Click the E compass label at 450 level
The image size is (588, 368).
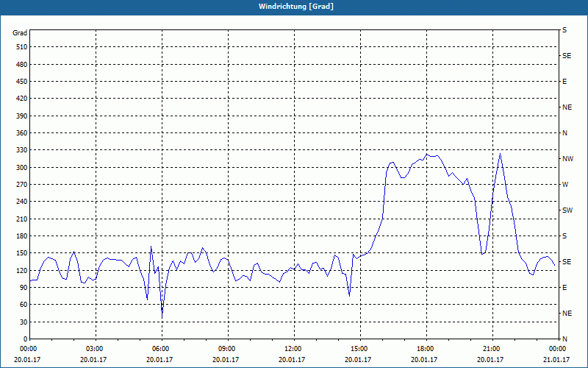tap(564, 82)
